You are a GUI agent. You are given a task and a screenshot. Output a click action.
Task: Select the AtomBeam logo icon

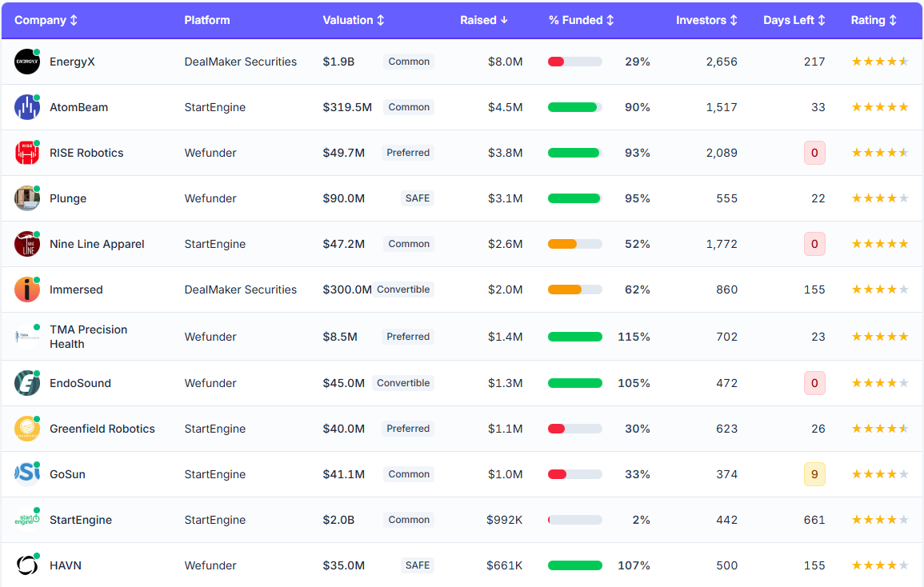26,107
